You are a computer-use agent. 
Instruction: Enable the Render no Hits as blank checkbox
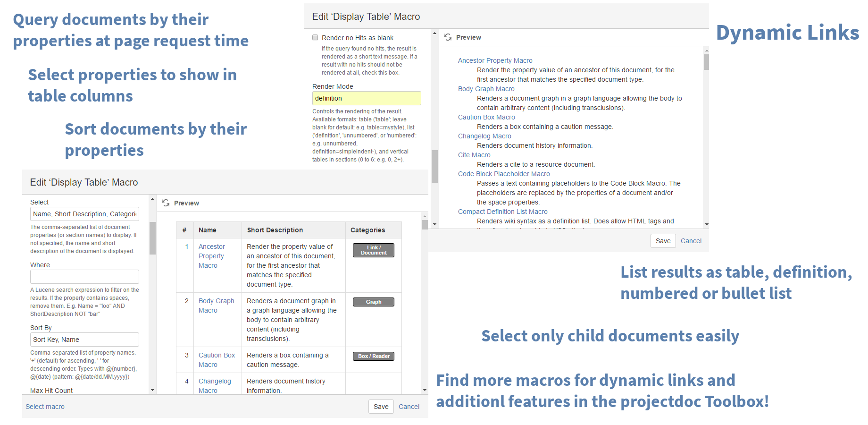coord(315,38)
